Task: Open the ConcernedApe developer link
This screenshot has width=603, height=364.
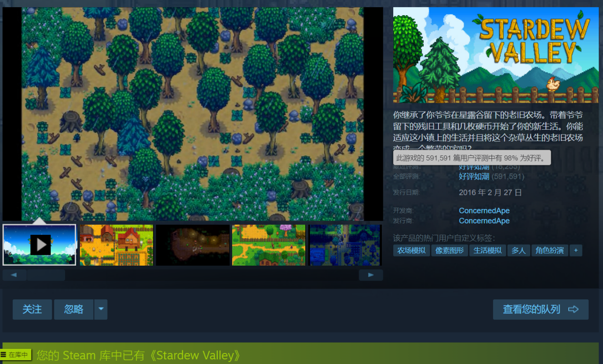Action: (x=484, y=211)
